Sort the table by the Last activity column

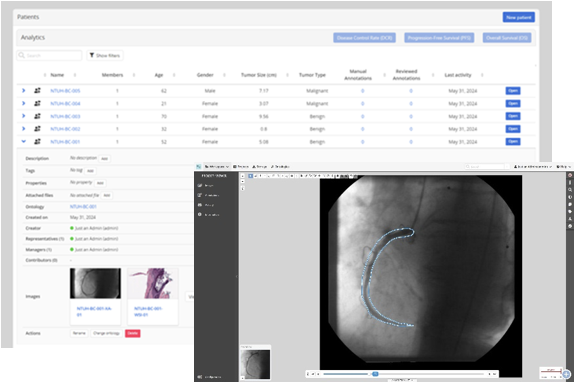pyautogui.click(x=458, y=75)
